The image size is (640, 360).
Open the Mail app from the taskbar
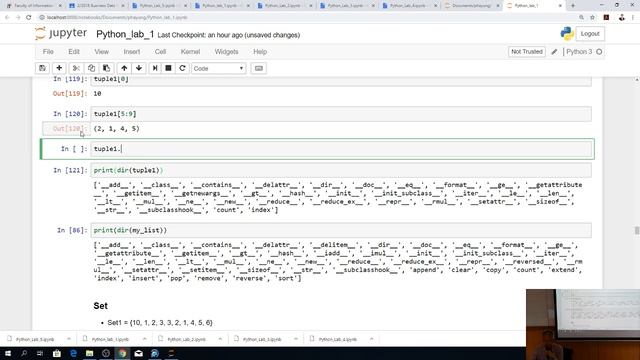[x=138, y=353]
